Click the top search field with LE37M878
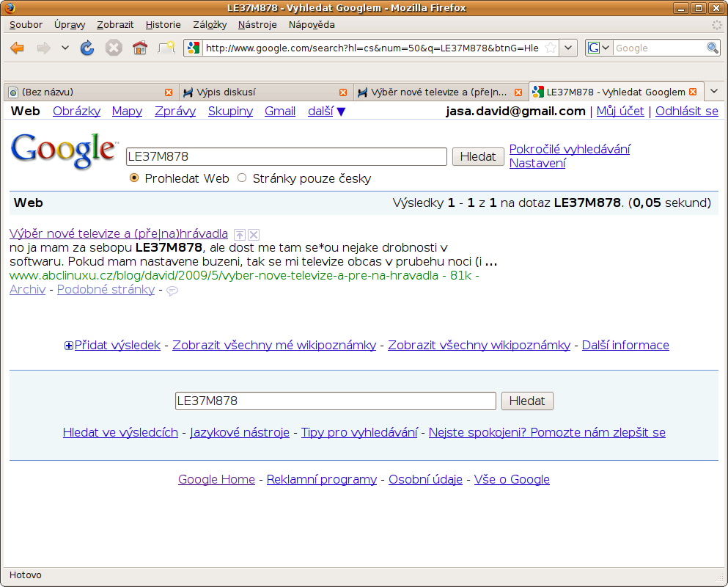The width and height of the screenshot is (728, 587). [x=287, y=156]
